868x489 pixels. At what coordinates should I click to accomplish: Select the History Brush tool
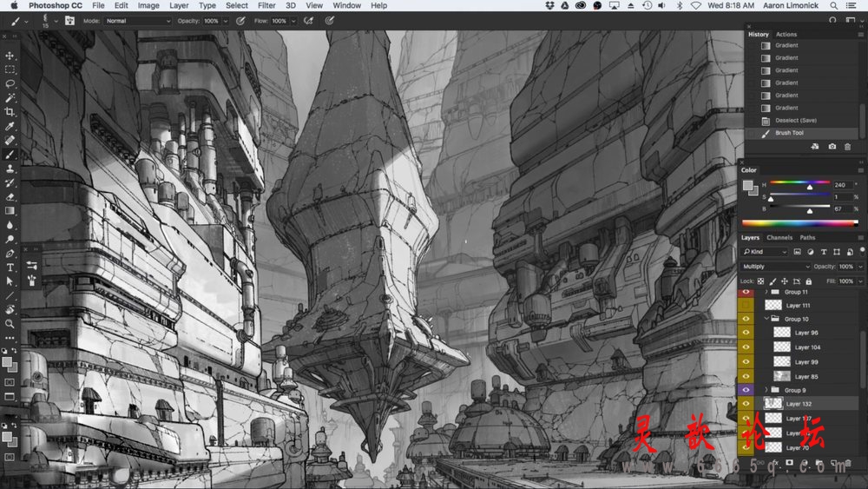tap(10, 182)
